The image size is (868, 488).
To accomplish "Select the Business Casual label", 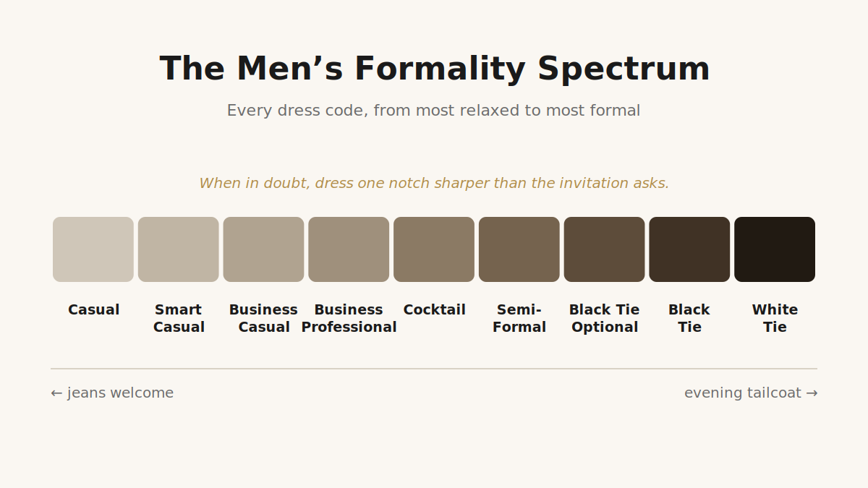I will tap(263, 319).
